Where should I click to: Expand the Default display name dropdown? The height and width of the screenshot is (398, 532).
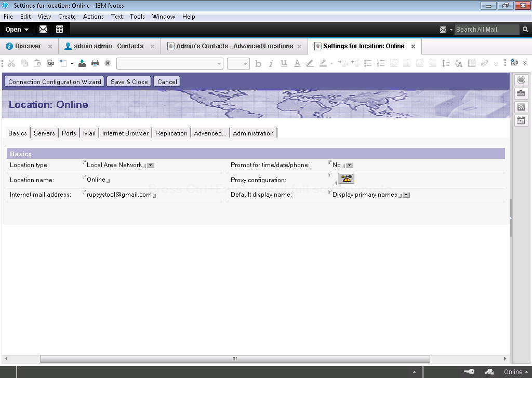pos(406,195)
